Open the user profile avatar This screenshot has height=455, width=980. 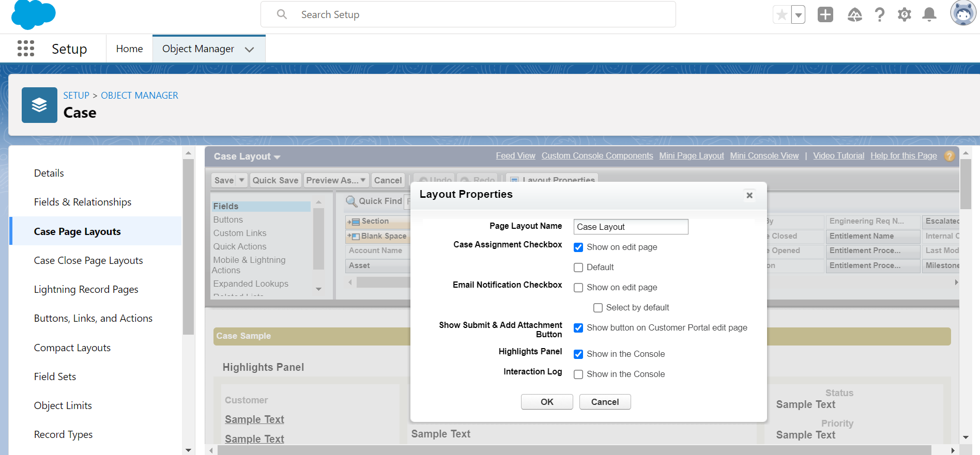tap(963, 13)
